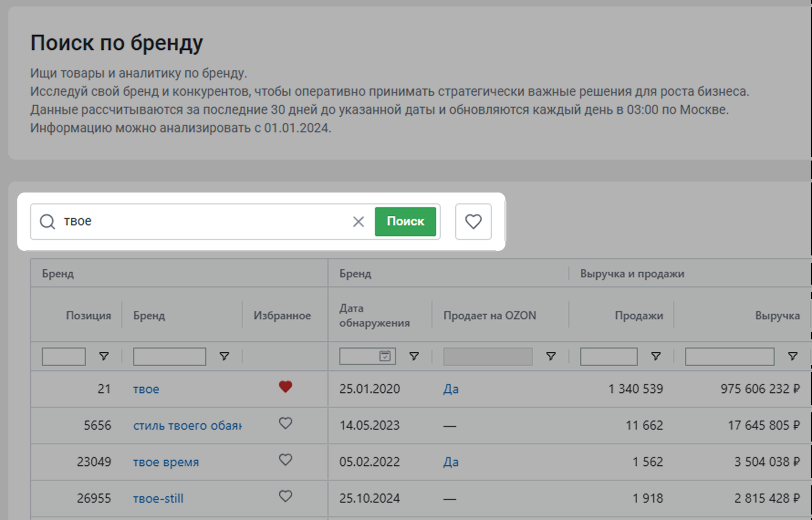Viewport: 812px width, 520px height.
Task: Open the filter icon for Дата обнаружения
Action: pyautogui.click(x=414, y=356)
